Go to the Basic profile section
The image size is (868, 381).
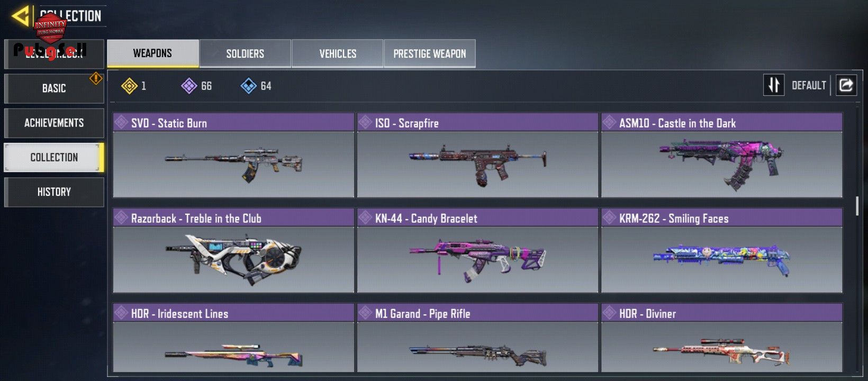54,88
